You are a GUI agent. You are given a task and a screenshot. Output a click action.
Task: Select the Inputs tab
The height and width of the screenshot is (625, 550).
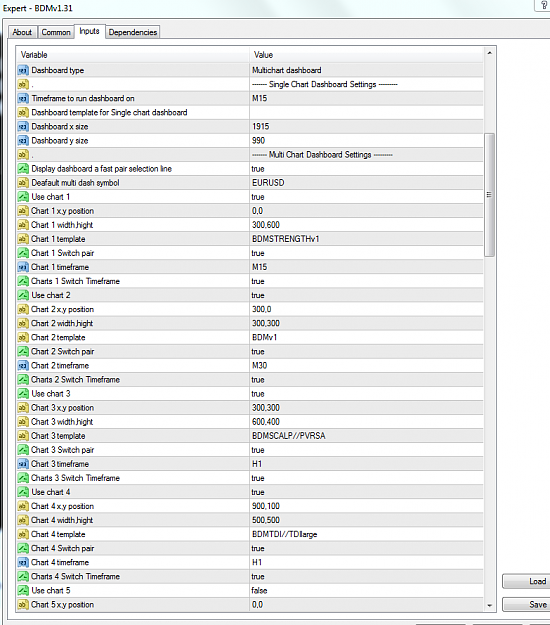pos(89,31)
